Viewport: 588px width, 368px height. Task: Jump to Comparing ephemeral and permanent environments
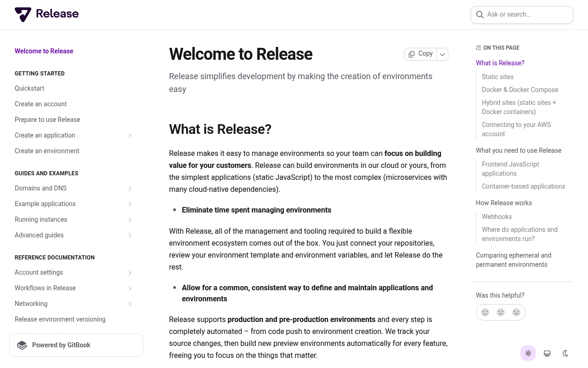tap(514, 260)
